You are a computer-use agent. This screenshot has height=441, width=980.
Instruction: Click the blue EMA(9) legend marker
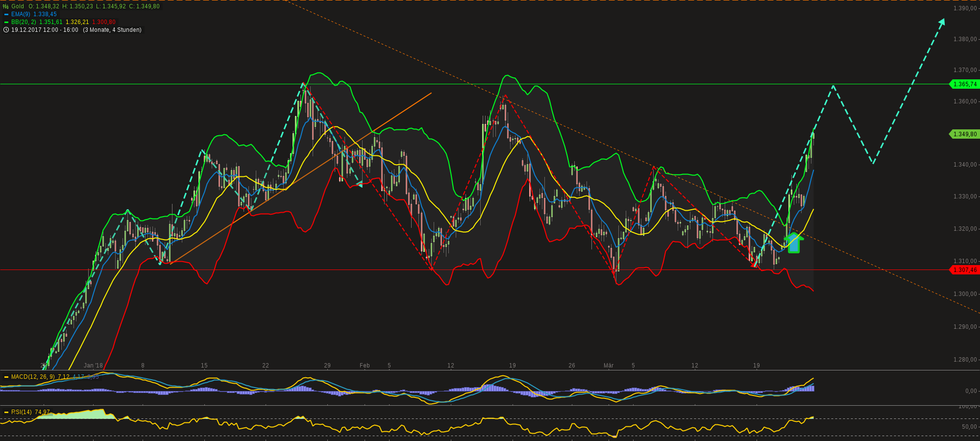(6, 15)
